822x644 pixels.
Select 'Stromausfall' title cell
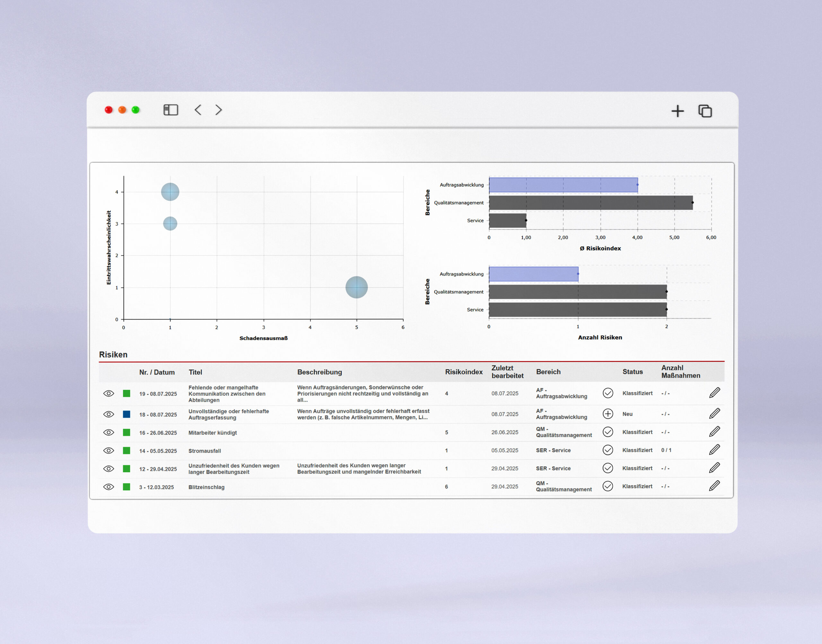pos(205,451)
